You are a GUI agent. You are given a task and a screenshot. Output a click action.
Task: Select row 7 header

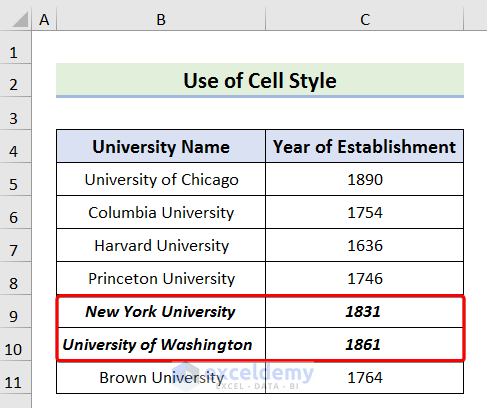pos(15,245)
